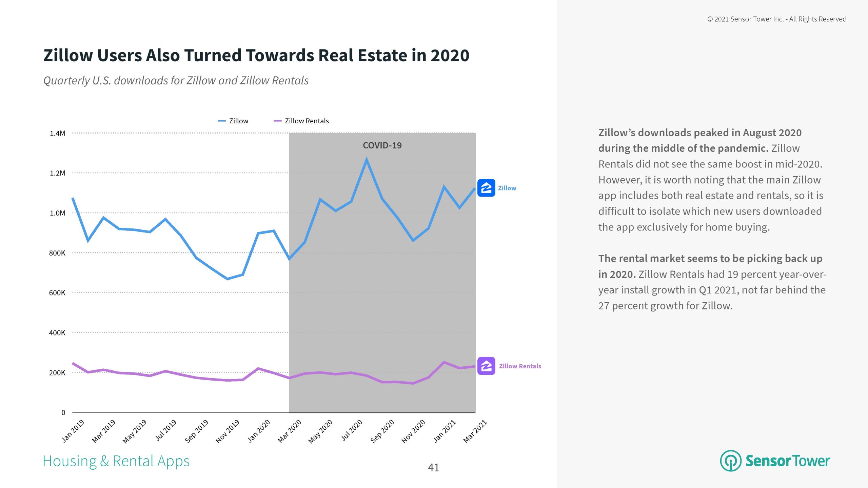Click the '200K' y-axis label
The height and width of the screenshot is (488, 868).
(x=57, y=373)
